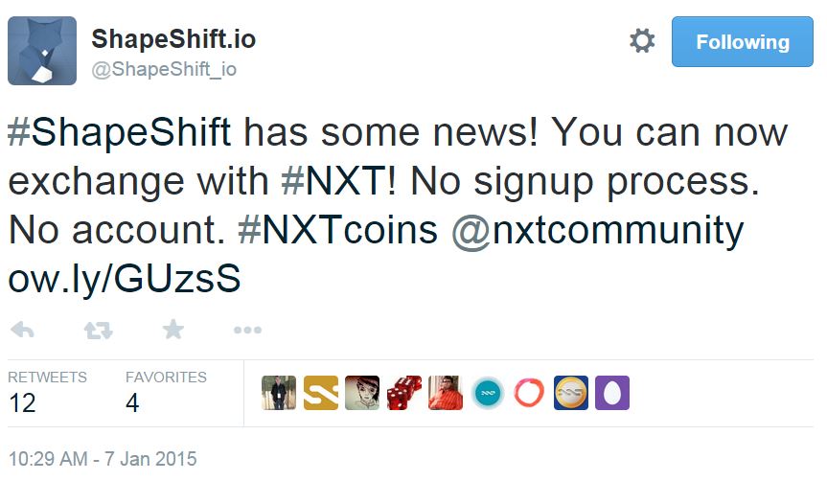View the 12 retweets list
Viewport: 827px width, 504px height.
coord(47,392)
